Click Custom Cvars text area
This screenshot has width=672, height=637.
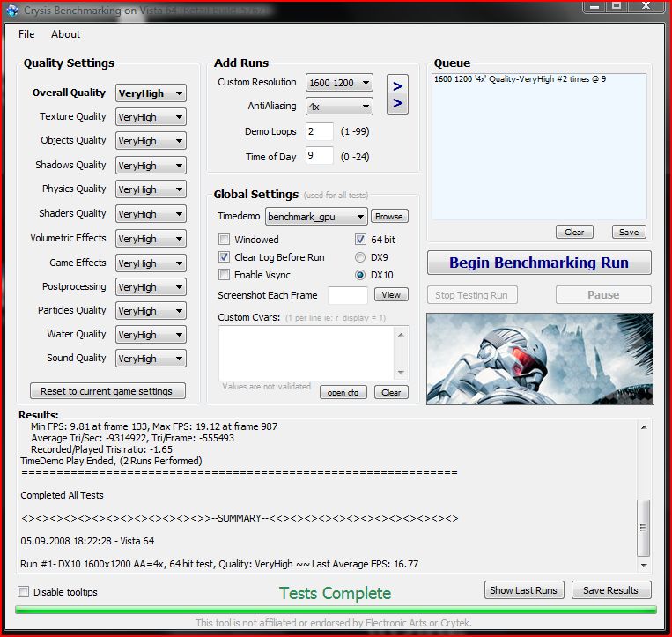[307, 353]
